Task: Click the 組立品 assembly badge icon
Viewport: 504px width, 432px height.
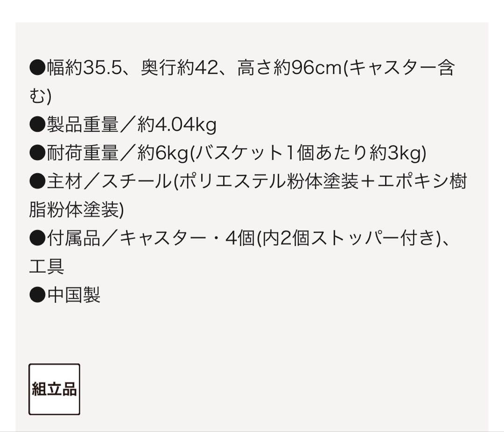Action: [x=54, y=389]
